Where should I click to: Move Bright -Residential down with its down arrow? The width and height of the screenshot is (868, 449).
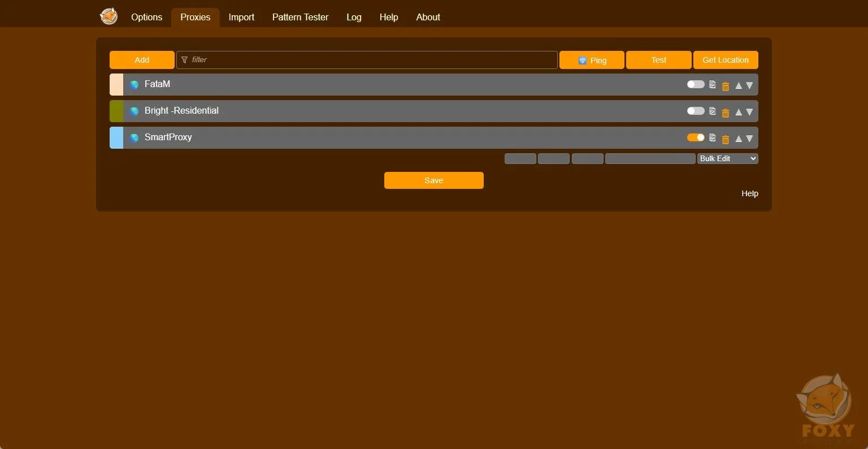tap(750, 112)
